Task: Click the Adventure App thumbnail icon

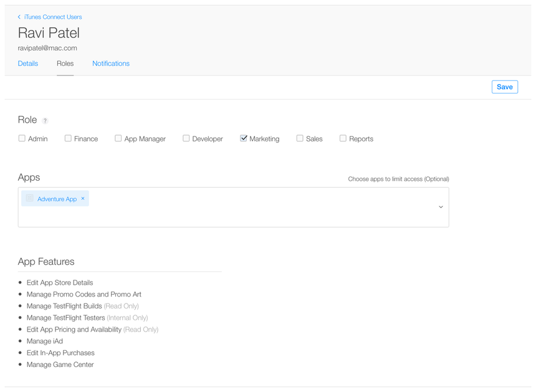Action: point(29,198)
